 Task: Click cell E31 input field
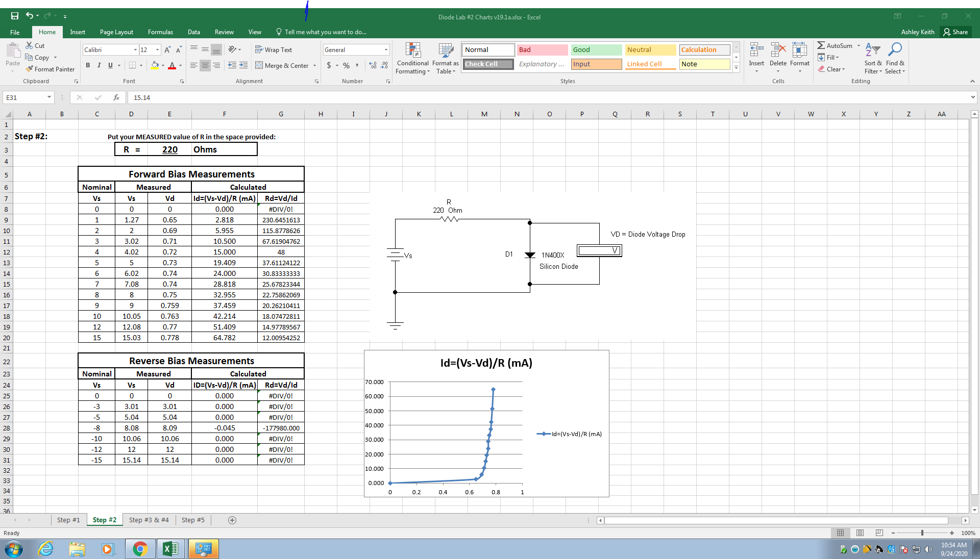point(169,460)
